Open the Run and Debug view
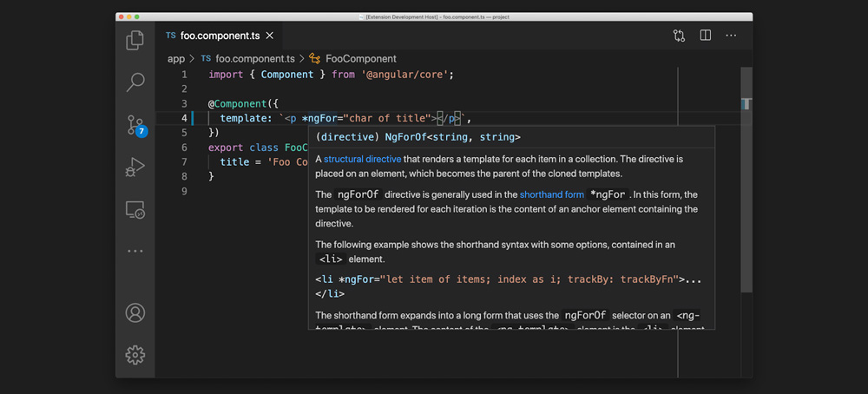The image size is (868, 394). pyautogui.click(x=135, y=167)
